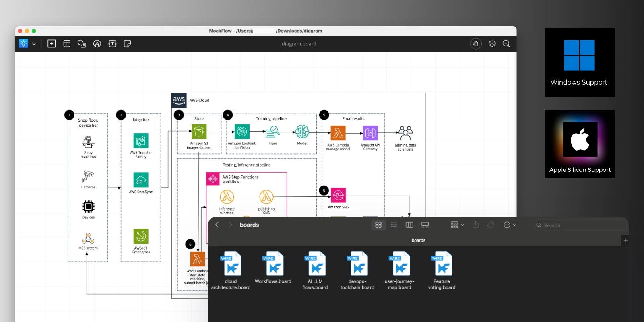Select the insert image icon in the toolbar
Image resolution: width=644 pixels, height=322 pixels.
[x=82, y=43]
